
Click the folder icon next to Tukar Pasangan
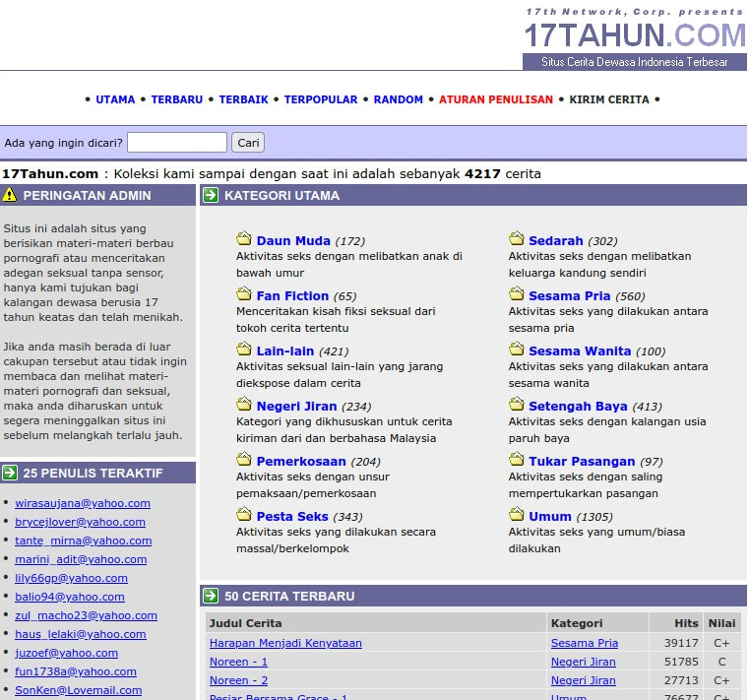517,460
